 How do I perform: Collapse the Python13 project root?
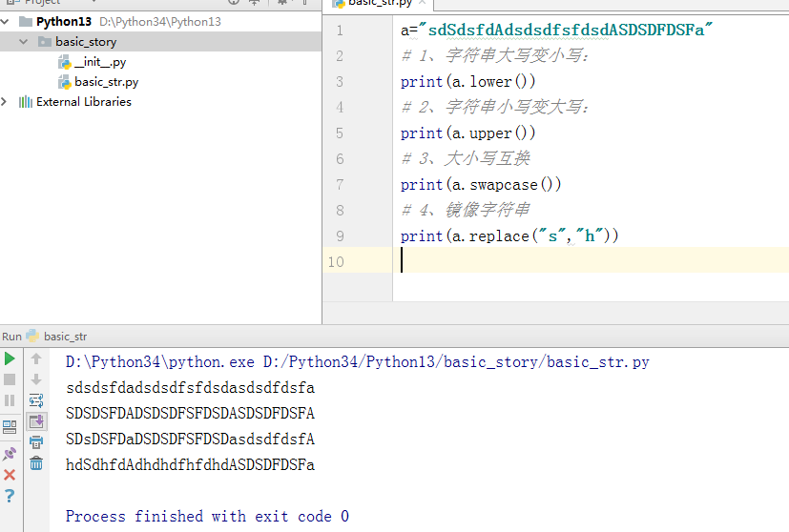[6, 21]
